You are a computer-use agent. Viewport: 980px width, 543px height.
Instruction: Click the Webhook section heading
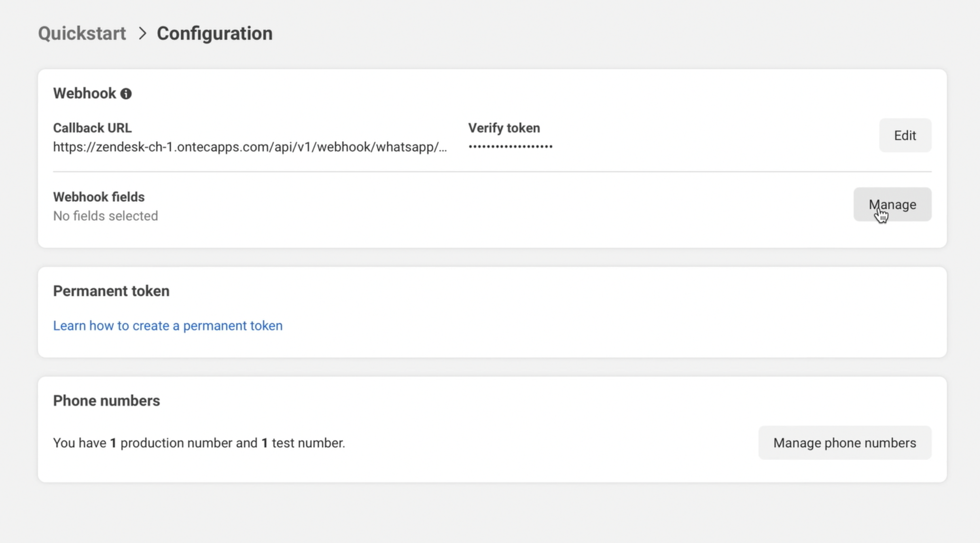pos(84,93)
